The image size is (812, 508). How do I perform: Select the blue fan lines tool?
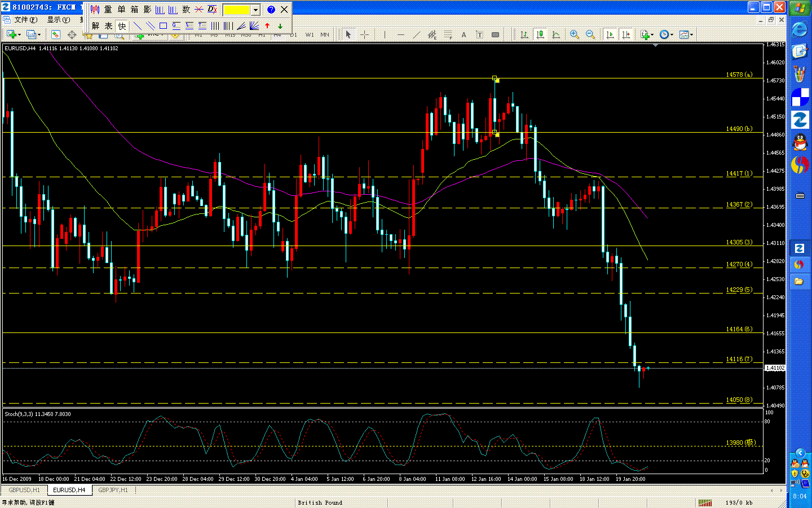254,26
